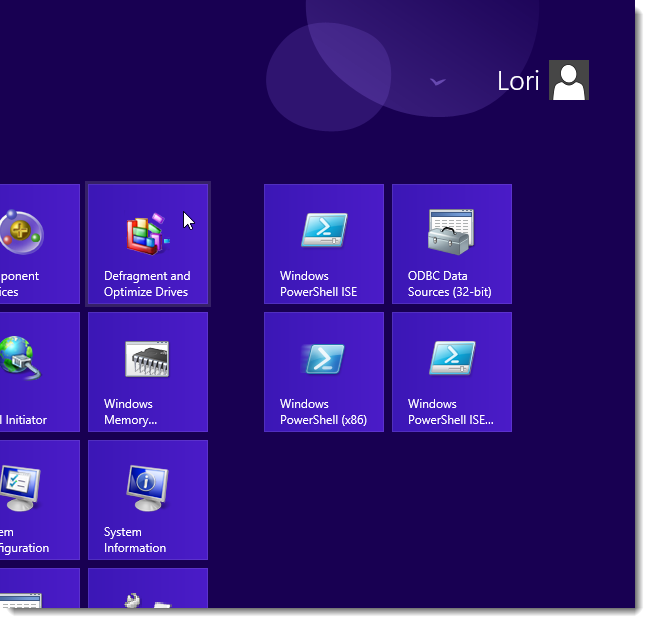Click the 'System Information' label text
The width and height of the screenshot is (650, 623).
point(135,540)
